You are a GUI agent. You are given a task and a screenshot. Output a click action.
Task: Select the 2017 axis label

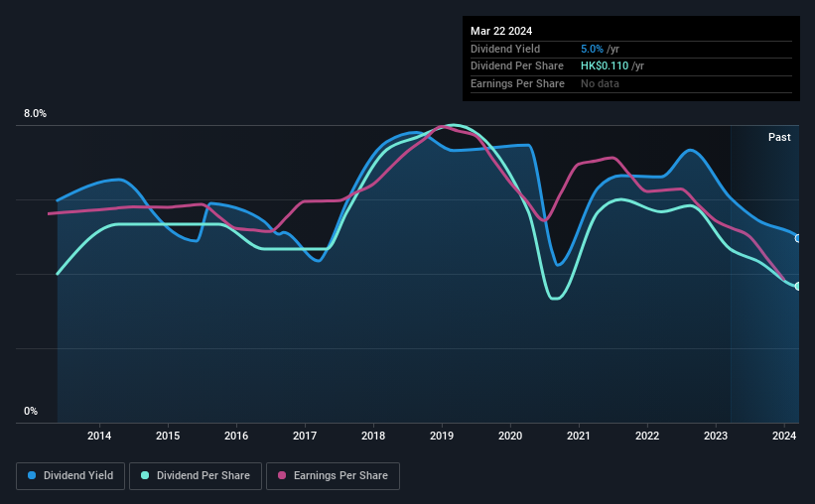[305, 436]
